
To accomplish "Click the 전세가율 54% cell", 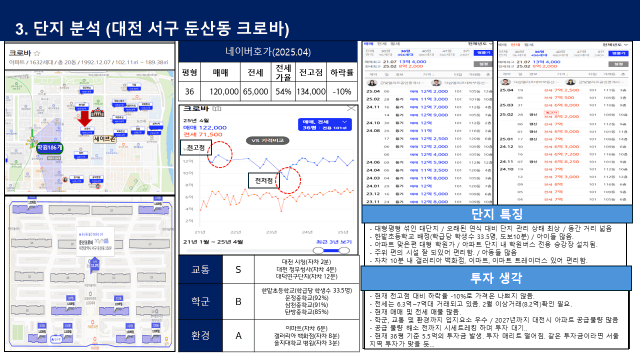I will coord(283,91).
